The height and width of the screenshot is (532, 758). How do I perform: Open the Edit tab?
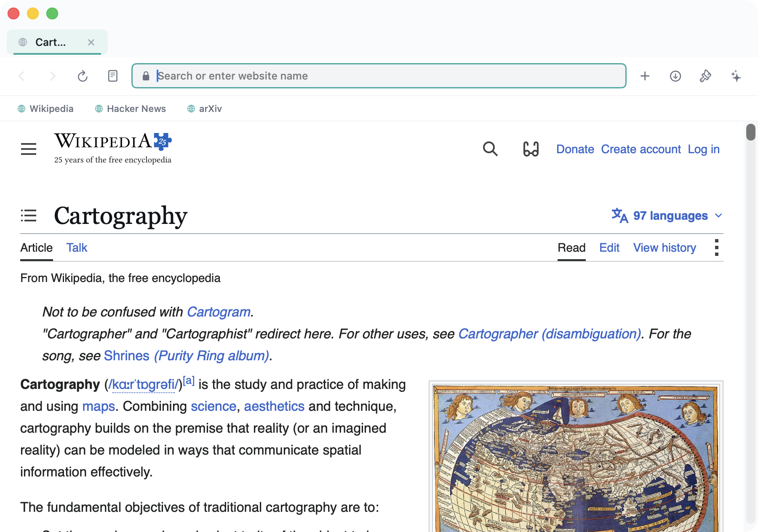pyautogui.click(x=609, y=247)
